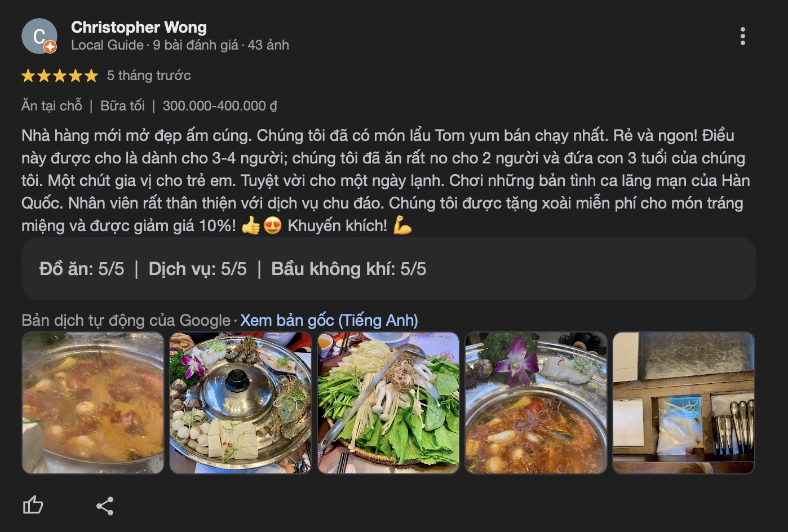Image resolution: width=788 pixels, height=532 pixels.
Task: Open the three-dot review options menu
Action: coord(743,36)
